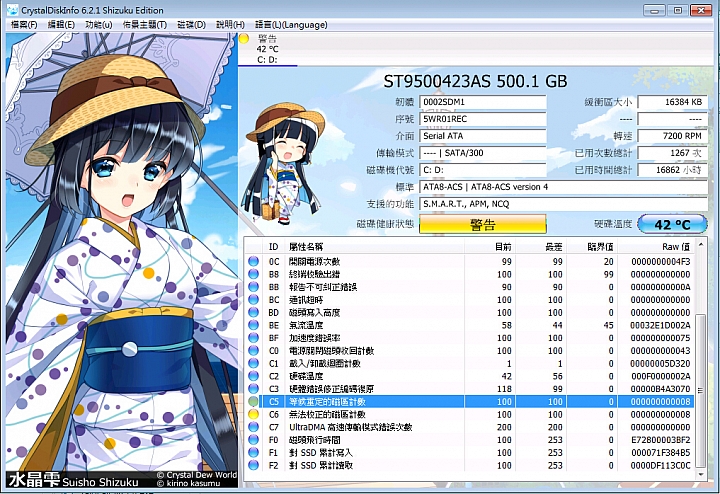
Task: Open the 語言(L)(Language) menu
Action: coord(291,25)
